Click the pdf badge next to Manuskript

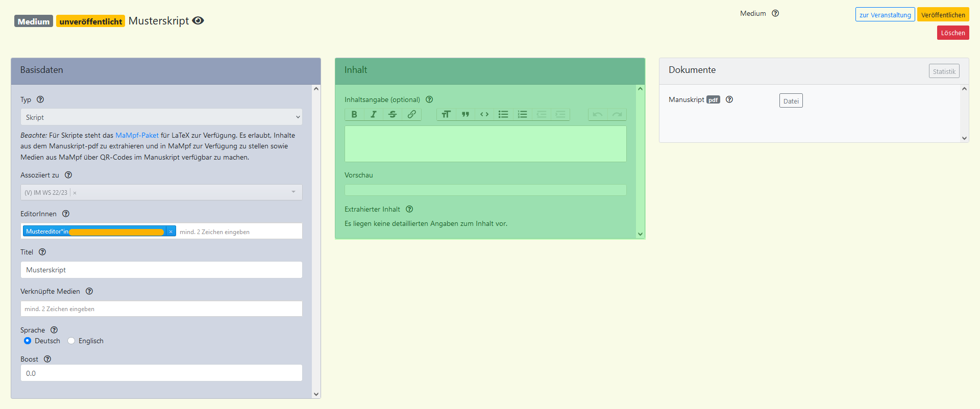[713, 100]
